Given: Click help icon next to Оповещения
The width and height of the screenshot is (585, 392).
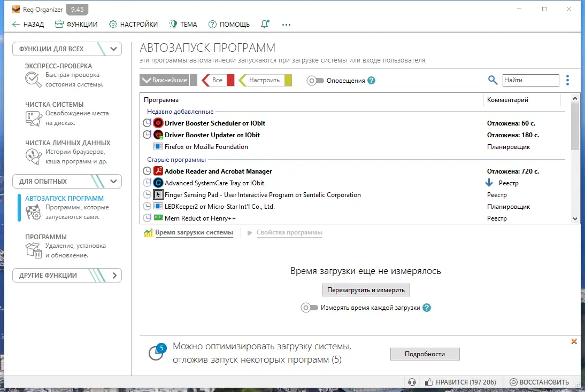Looking at the screenshot, I should point(371,81).
